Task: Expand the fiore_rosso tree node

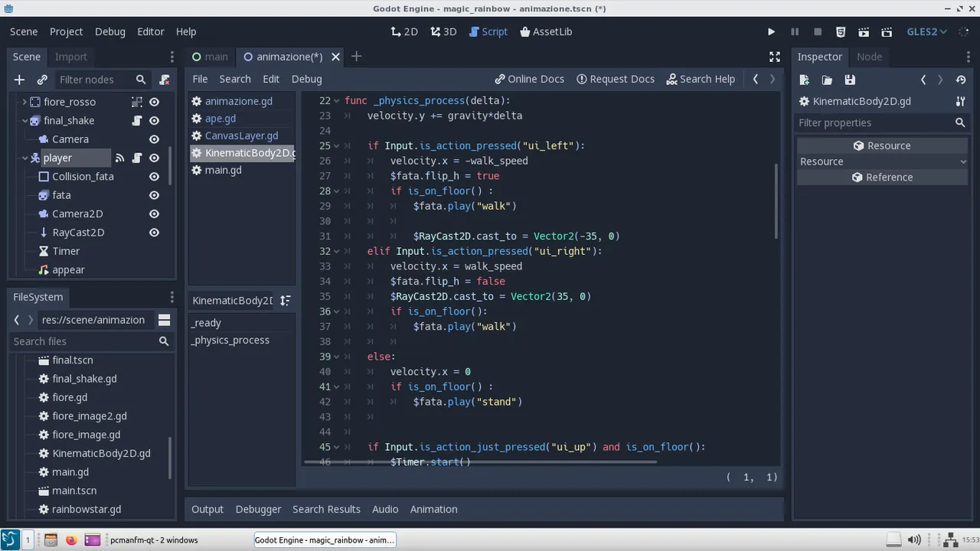Action: (x=24, y=102)
